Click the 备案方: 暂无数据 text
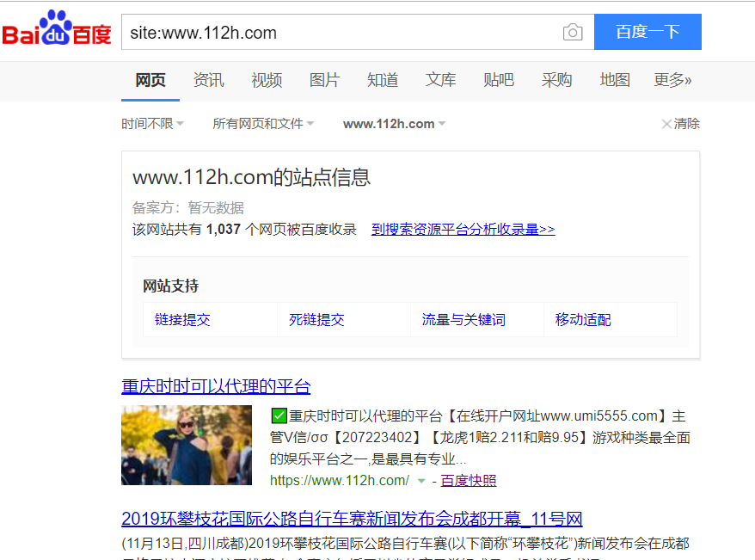This screenshot has width=755, height=560. pyautogui.click(x=188, y=208)
